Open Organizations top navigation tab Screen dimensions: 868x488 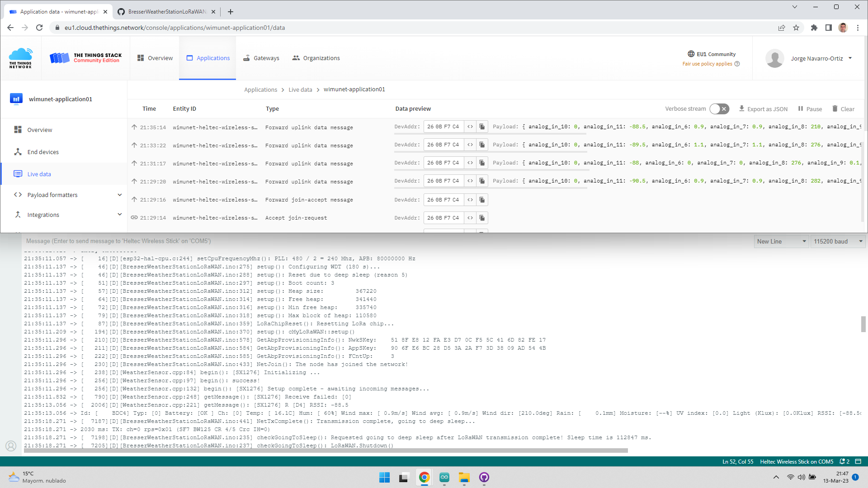[316, 58]
